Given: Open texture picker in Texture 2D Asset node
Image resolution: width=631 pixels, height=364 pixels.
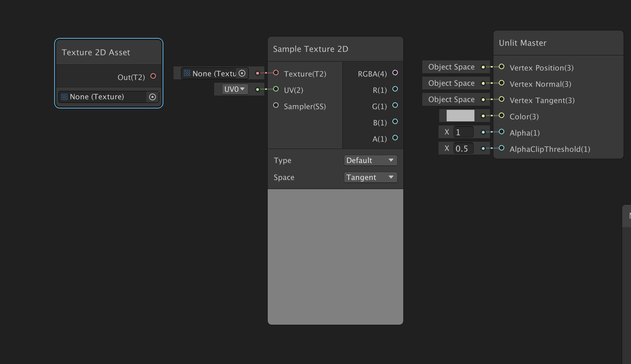Looking at the screenshot, I should click(x=152, y=97).
